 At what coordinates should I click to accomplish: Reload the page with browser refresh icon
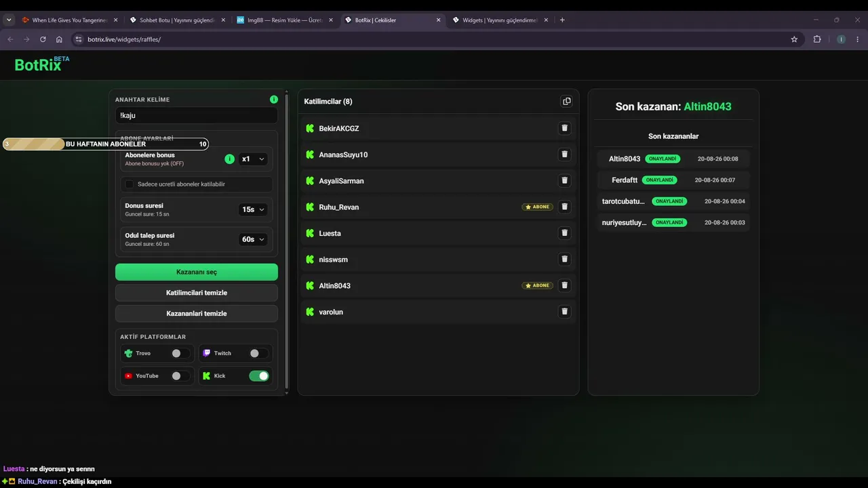click(x=43, y=39)
